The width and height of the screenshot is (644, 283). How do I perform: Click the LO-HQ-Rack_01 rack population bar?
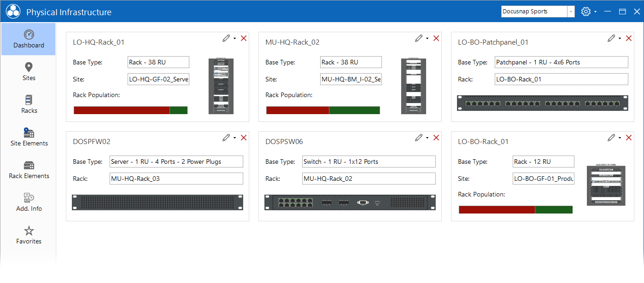pos(131,110)
